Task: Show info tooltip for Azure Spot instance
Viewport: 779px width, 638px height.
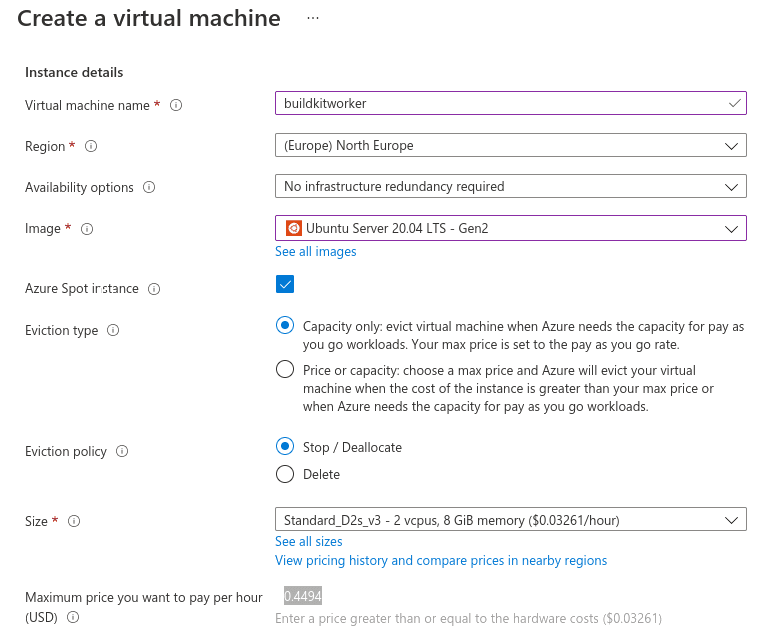Action: click(x=154, y=289)
